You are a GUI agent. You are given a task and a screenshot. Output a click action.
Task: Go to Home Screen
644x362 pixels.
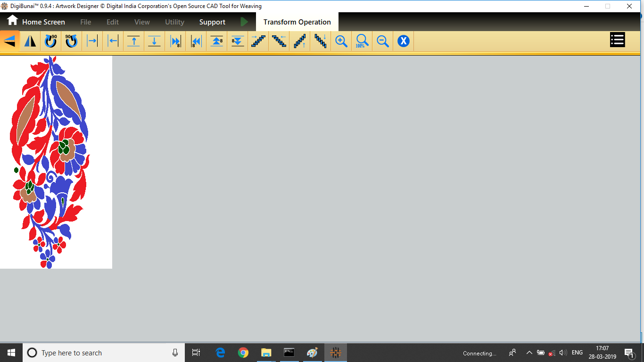[x=36, y=22]
